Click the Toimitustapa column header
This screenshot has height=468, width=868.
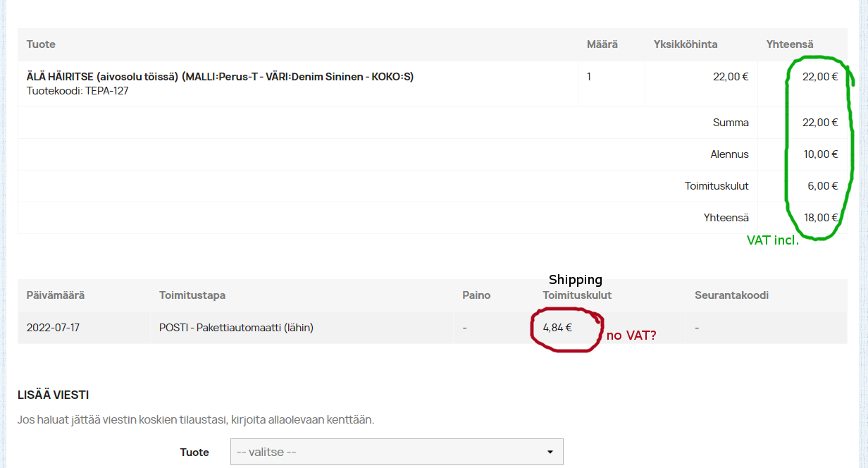(x=192, y=295)
